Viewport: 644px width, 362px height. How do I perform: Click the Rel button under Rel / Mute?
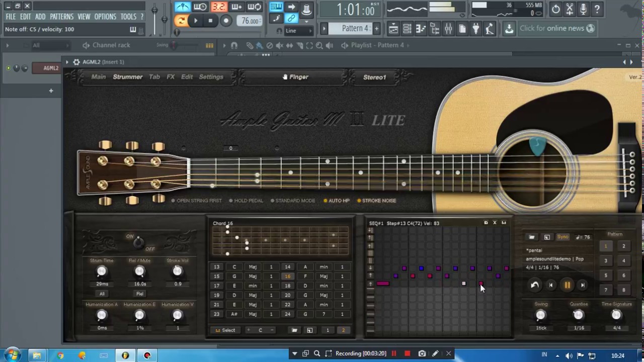pos(140,294)
